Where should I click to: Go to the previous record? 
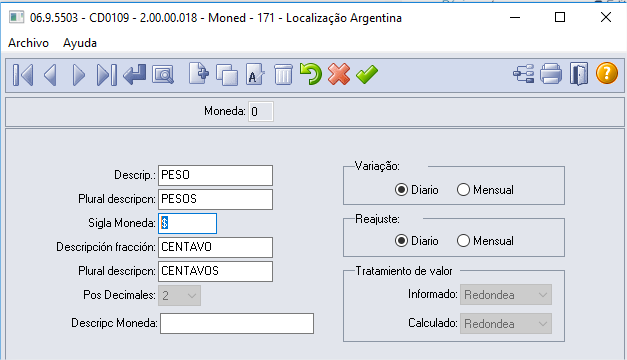[50, 75]
